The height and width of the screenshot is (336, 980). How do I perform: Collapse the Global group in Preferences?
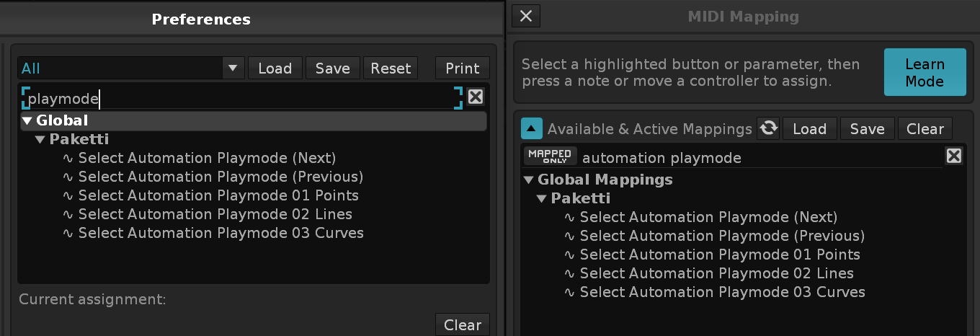pos(27,121)
